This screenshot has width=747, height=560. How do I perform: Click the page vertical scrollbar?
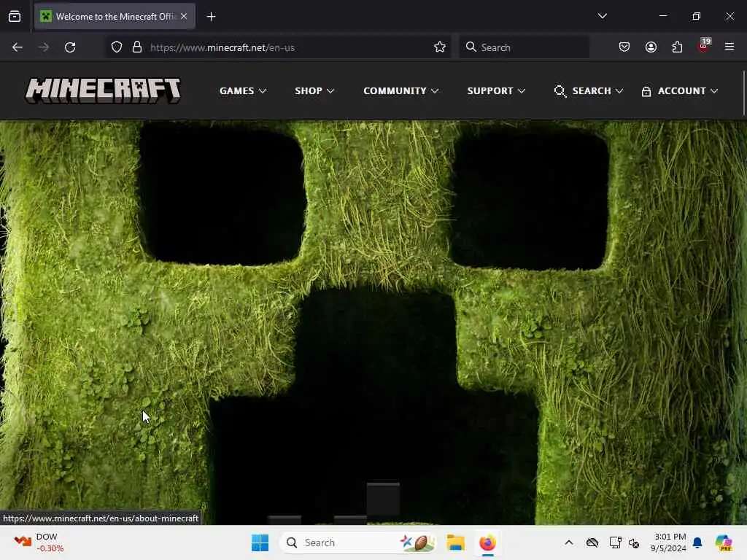click(x=743, y=93)
